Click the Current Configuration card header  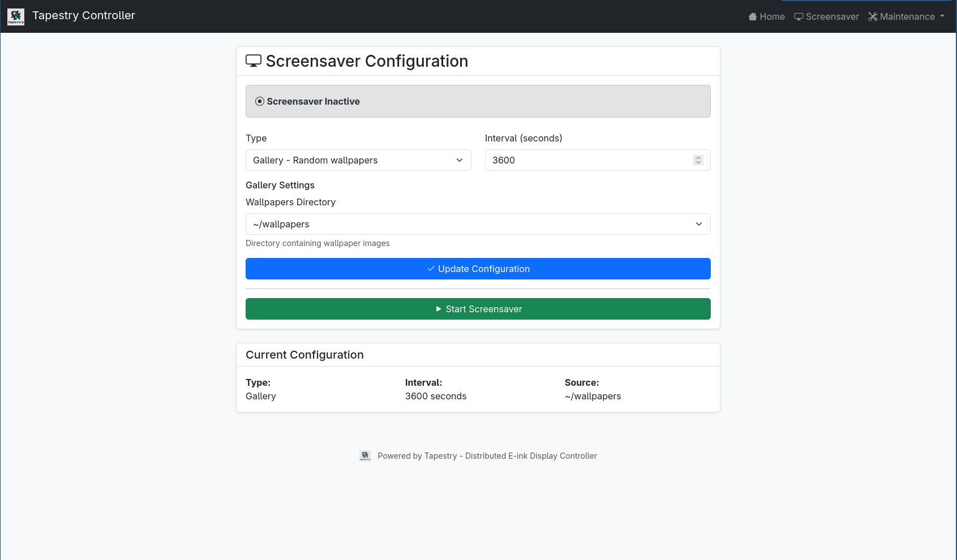pos(478,355)
